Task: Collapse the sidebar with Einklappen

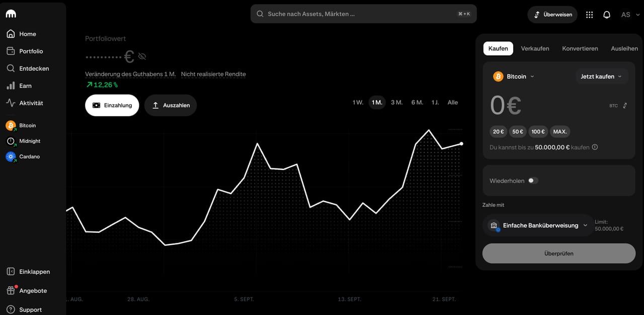Action: [x=28, y=272]
